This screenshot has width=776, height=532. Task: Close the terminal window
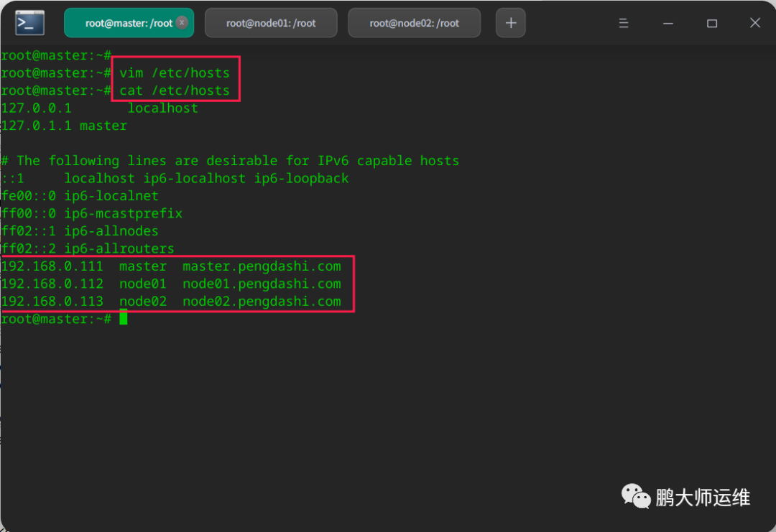click(x=754, y=23)
